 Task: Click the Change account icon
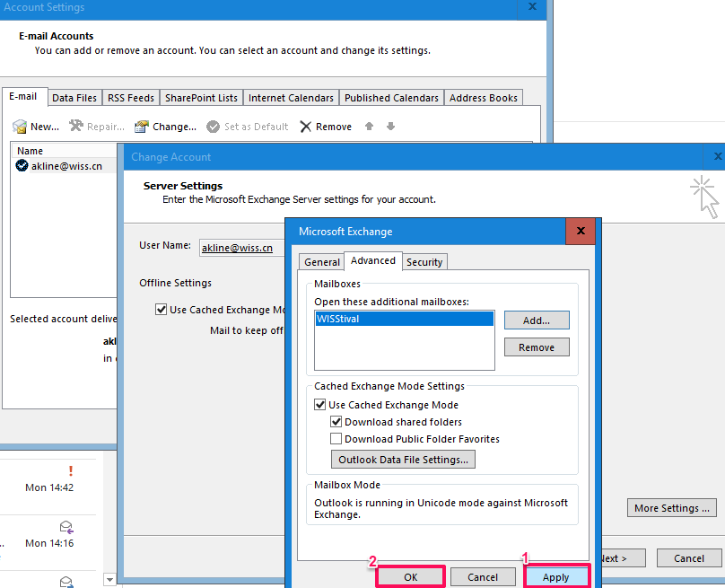(142, 127)
